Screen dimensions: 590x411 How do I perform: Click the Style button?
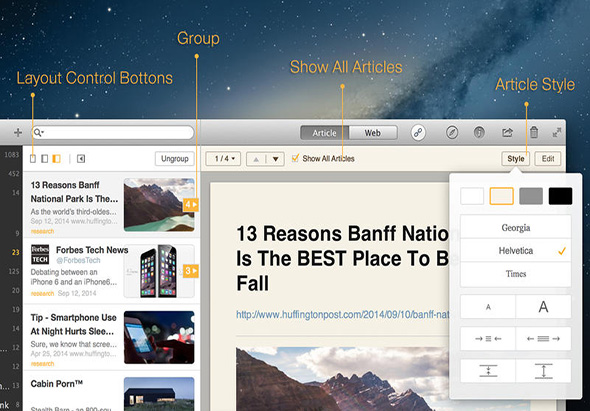click(x=515, y=159)
